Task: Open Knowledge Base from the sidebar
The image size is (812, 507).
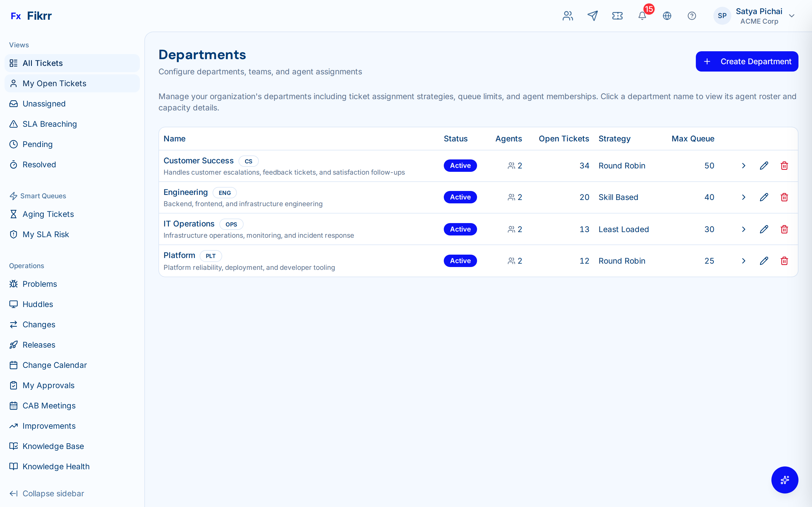Action: tap(53, 446)
